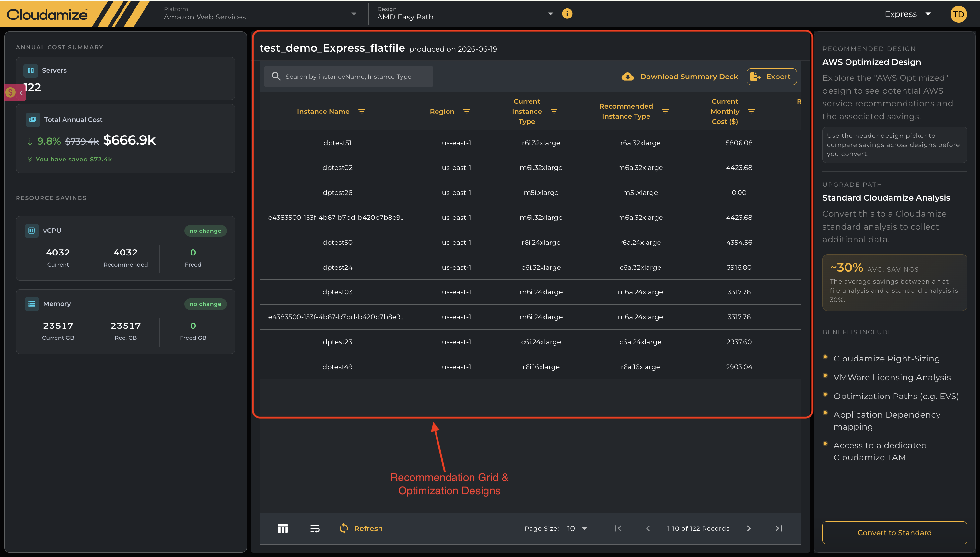Click the Cloudamize logo

47,15
